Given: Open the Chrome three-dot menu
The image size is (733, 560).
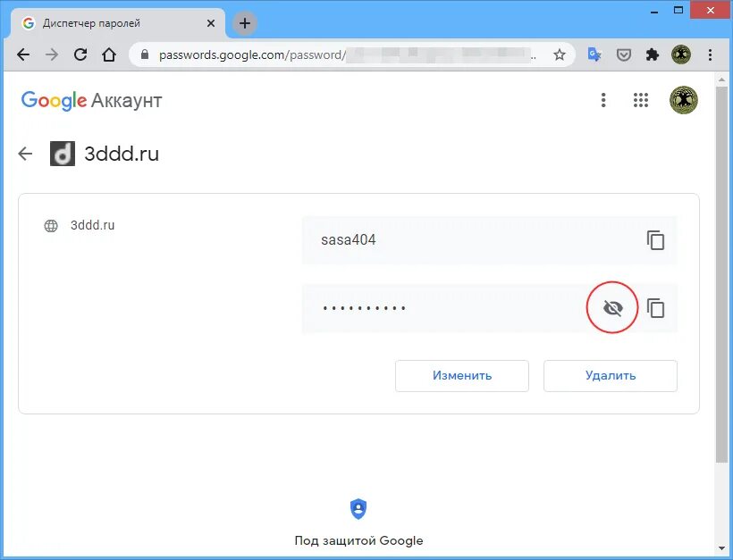Looking at the screenshot, I should pyautogui.click(x=710, y=54).
